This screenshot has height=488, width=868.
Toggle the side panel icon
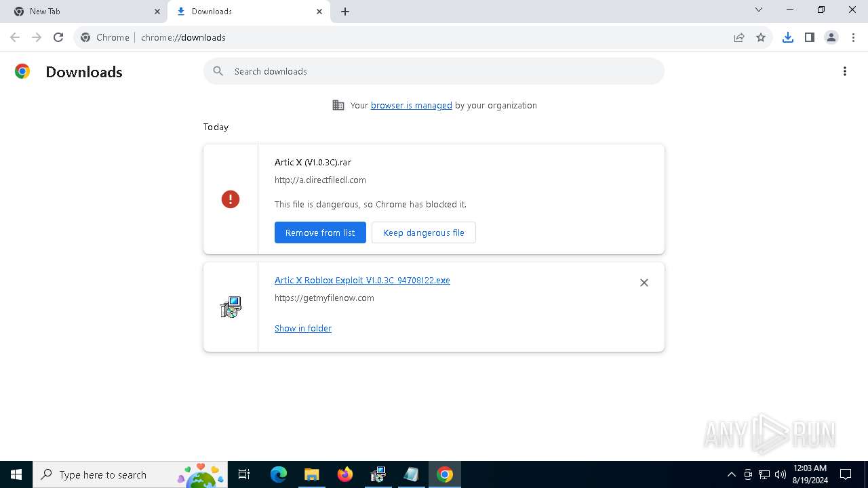pos(810,37)
